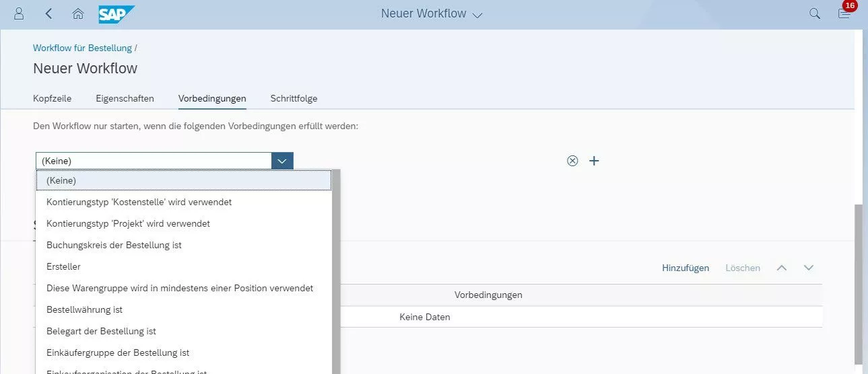Select the Ersteller option
Screen dimensions: 868x374
(x=184, y=266)
